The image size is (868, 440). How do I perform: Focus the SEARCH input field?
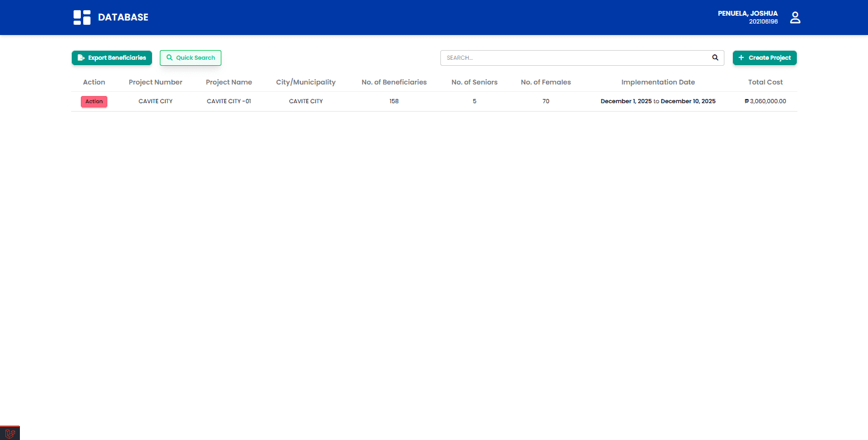582,58
